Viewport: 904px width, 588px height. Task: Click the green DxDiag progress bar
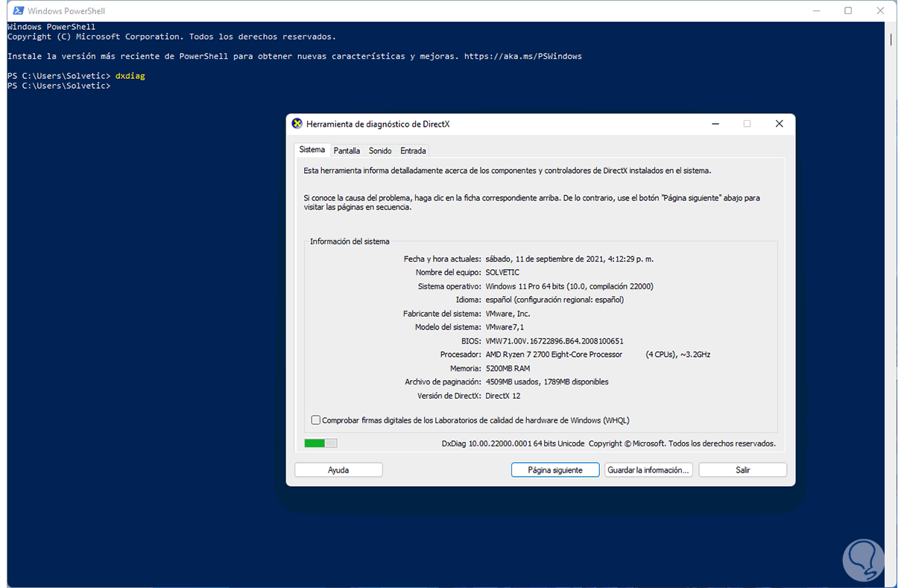pos(320,443)
